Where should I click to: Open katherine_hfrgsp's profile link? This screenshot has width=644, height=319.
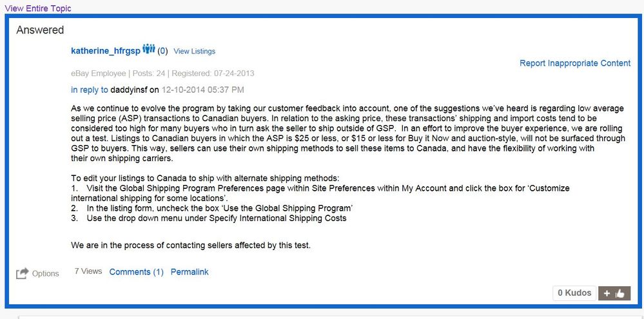coord(106,51)
